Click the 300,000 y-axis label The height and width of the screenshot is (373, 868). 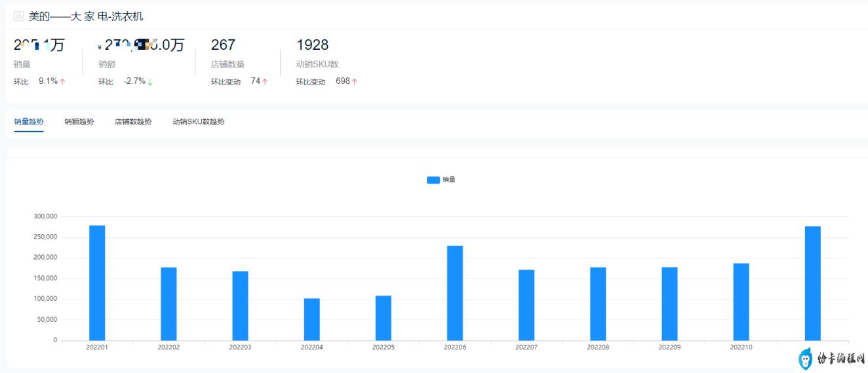tap(45, 216)
